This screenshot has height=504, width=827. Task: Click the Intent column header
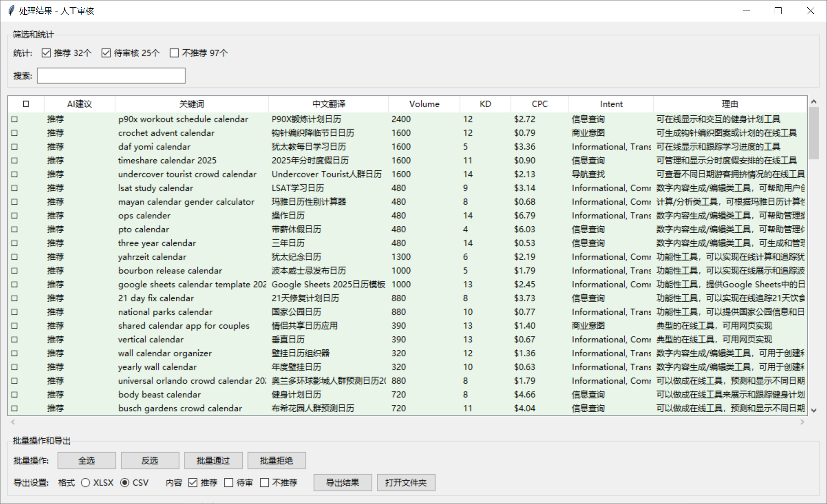coord(611,104)
